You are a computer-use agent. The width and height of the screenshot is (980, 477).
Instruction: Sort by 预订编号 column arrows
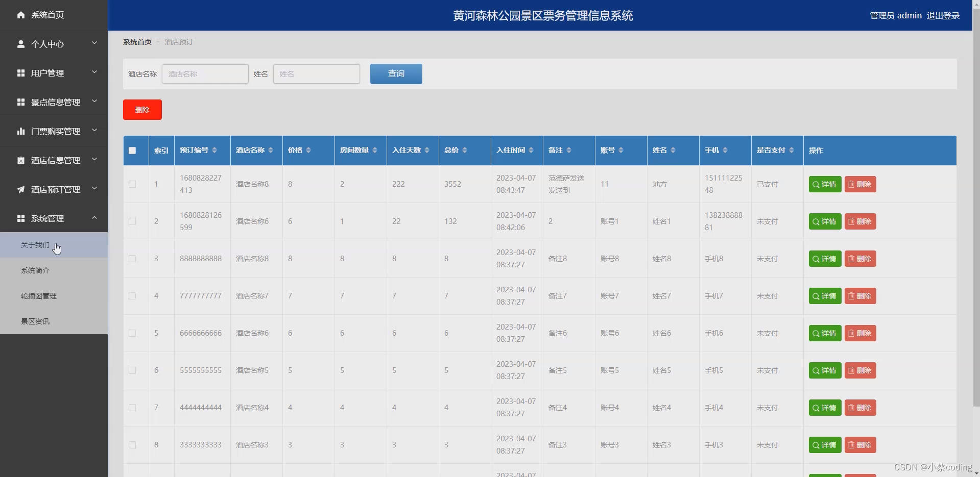coord(214,150)
